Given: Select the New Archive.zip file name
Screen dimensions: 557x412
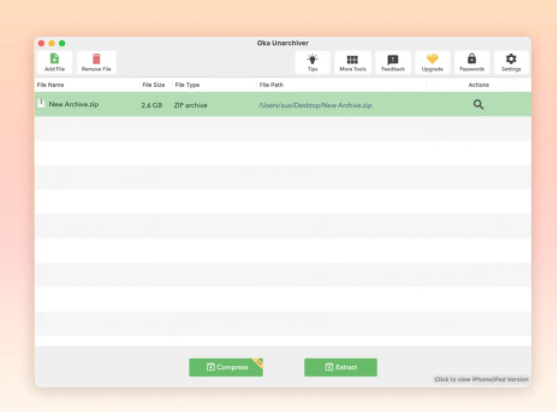Looking at the screenshot, I should pyautogui.click(x=74, y=104).
